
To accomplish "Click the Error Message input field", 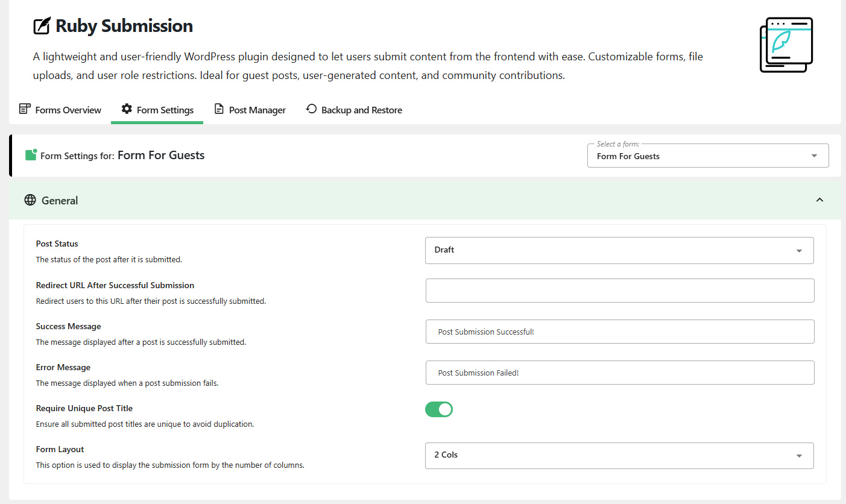I will 620,373.
